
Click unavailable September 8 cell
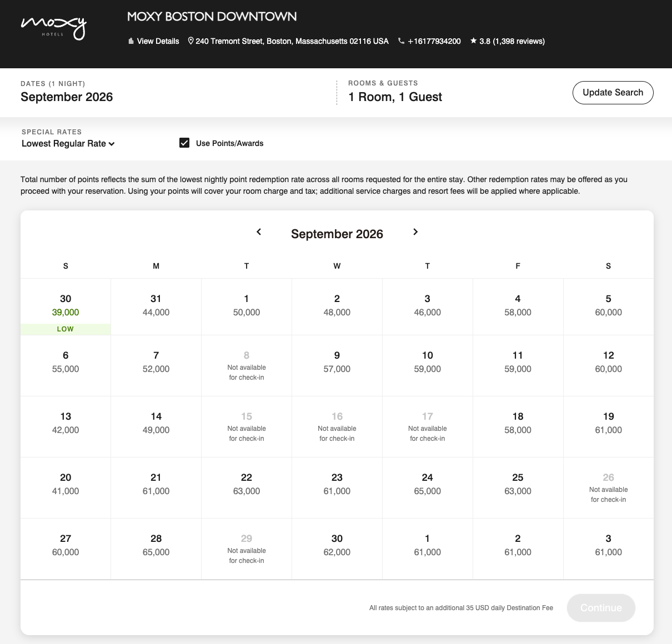tap(247, 366)
